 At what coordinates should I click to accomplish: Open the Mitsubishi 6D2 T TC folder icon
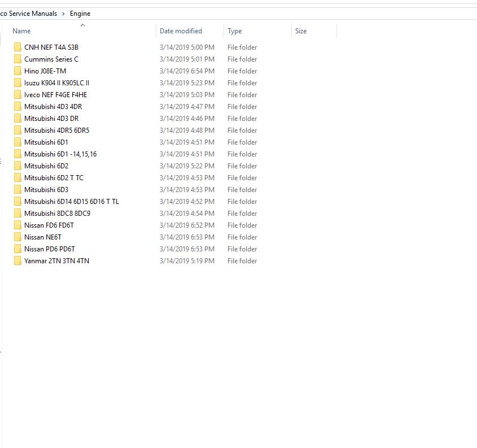click(x=17, y=177)
